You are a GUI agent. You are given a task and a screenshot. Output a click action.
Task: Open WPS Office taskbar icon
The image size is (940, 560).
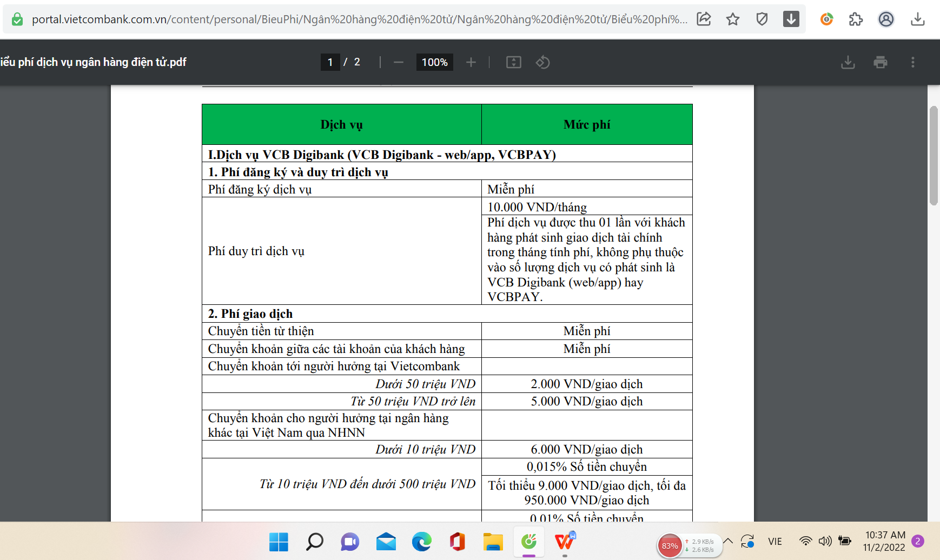point(565,542)
